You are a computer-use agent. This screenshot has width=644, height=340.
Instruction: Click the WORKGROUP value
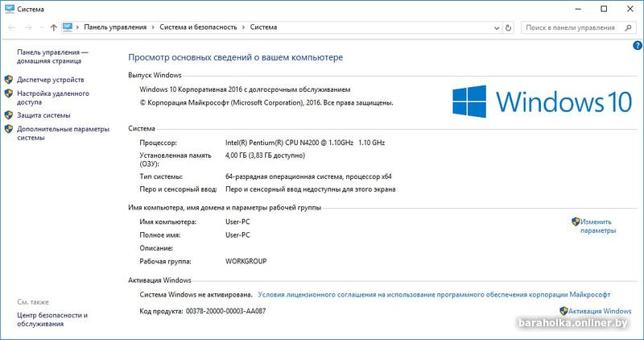point(246,261)
